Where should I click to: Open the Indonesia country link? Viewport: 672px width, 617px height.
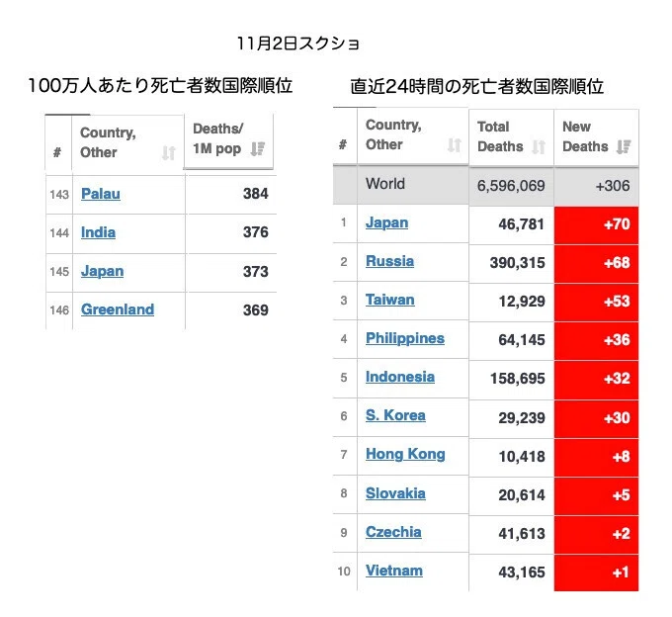pyautogui.click(x=400, y=377)
